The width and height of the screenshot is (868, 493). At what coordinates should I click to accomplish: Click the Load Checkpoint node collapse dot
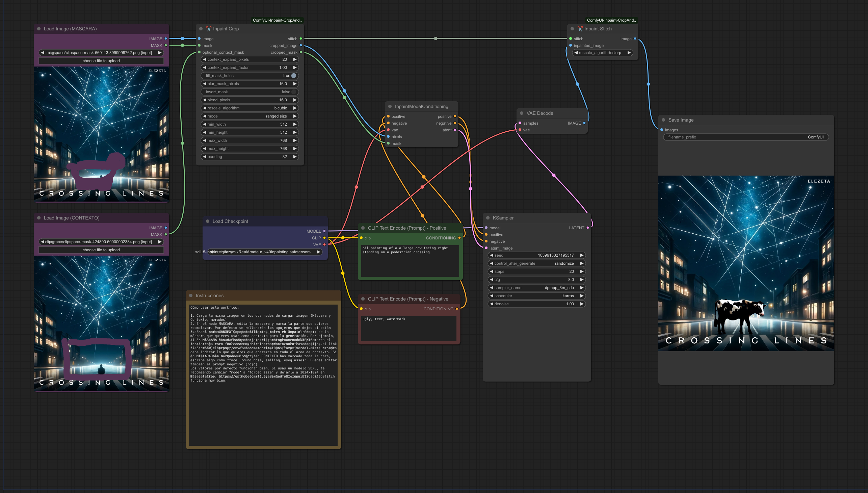[x=208, y=221]
